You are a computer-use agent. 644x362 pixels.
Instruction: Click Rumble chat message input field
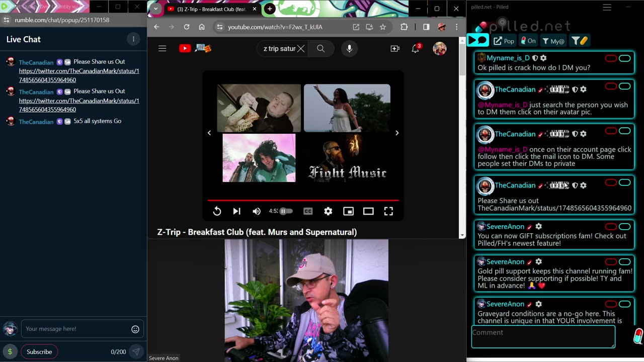pos(75,329)
